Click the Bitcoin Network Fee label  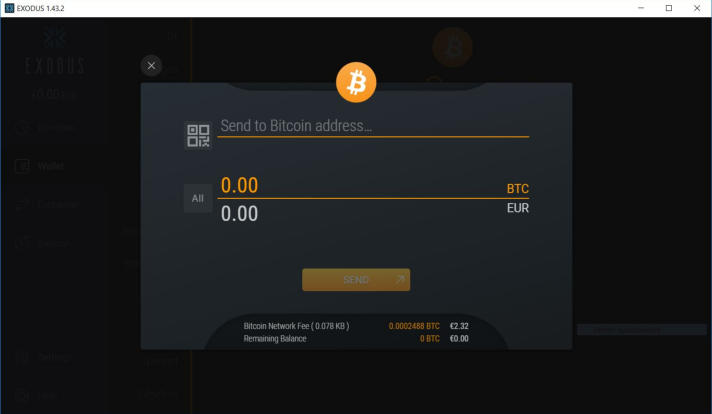point(296,326)
